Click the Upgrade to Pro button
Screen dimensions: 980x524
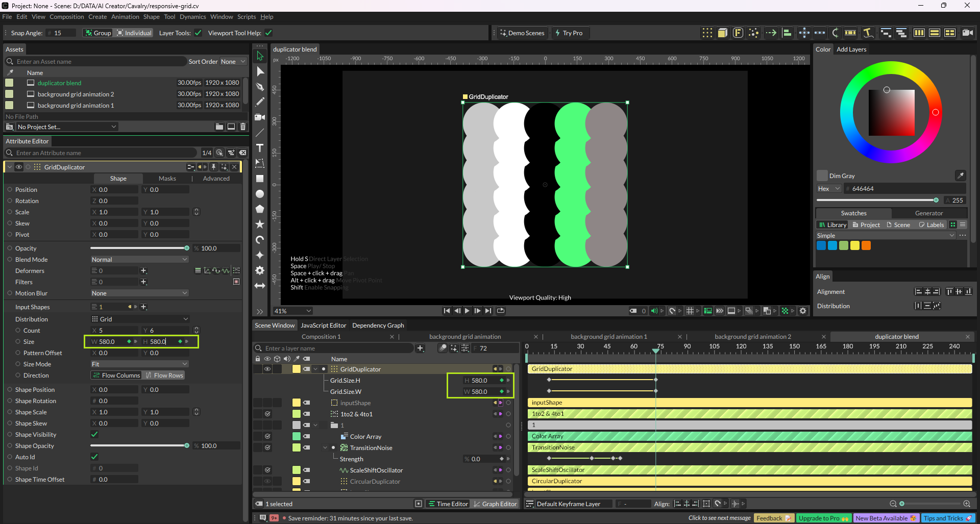(823, 518)
